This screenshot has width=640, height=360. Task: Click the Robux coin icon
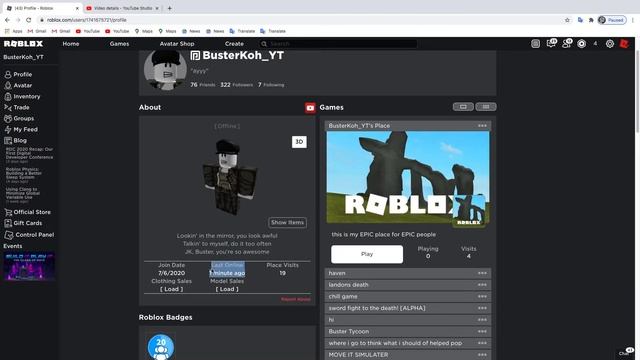point(582,44)
